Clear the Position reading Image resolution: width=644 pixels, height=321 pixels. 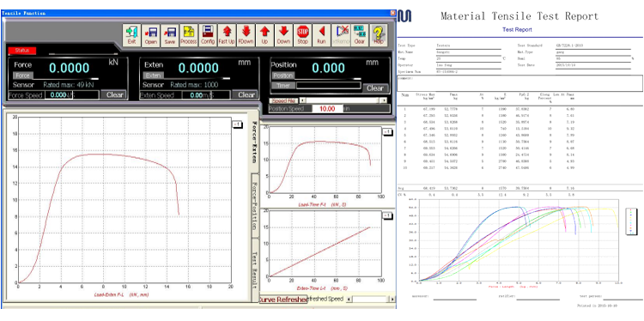click(x=375, y=88)
